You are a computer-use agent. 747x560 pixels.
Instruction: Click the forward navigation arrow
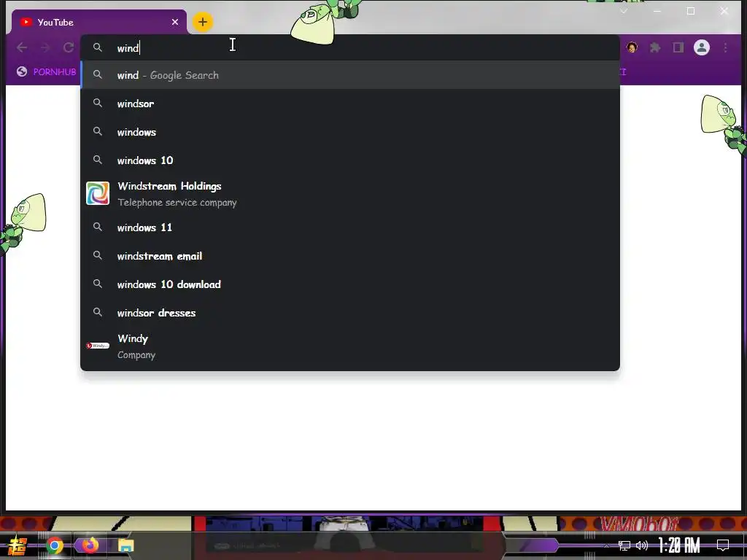tap(45, 47)
